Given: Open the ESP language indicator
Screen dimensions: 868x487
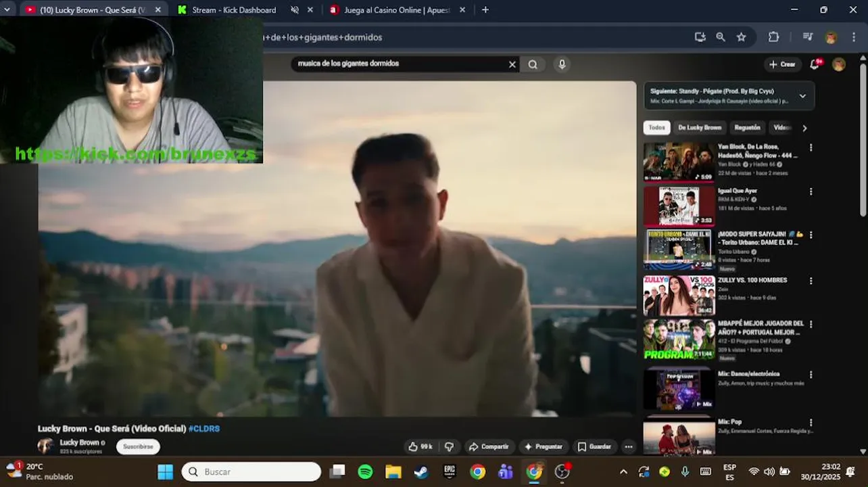Looking at the screenshot, I should point(729,471).
